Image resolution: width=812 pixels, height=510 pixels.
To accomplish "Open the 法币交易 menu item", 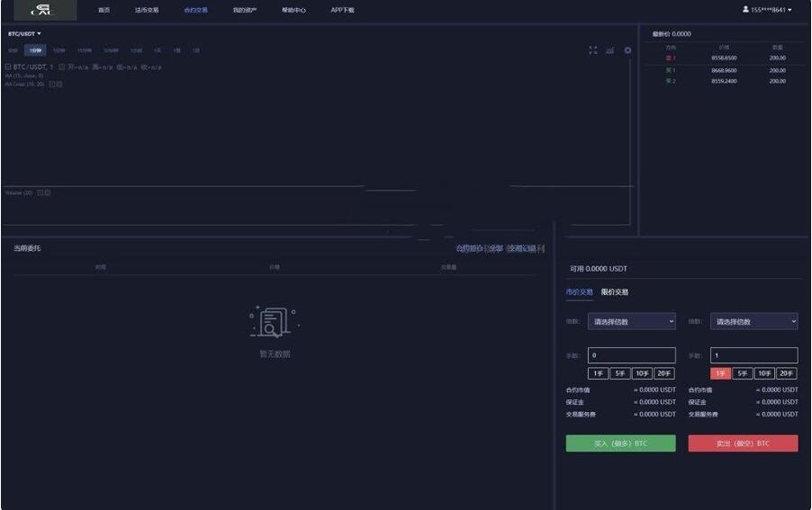I will [147, 10].
